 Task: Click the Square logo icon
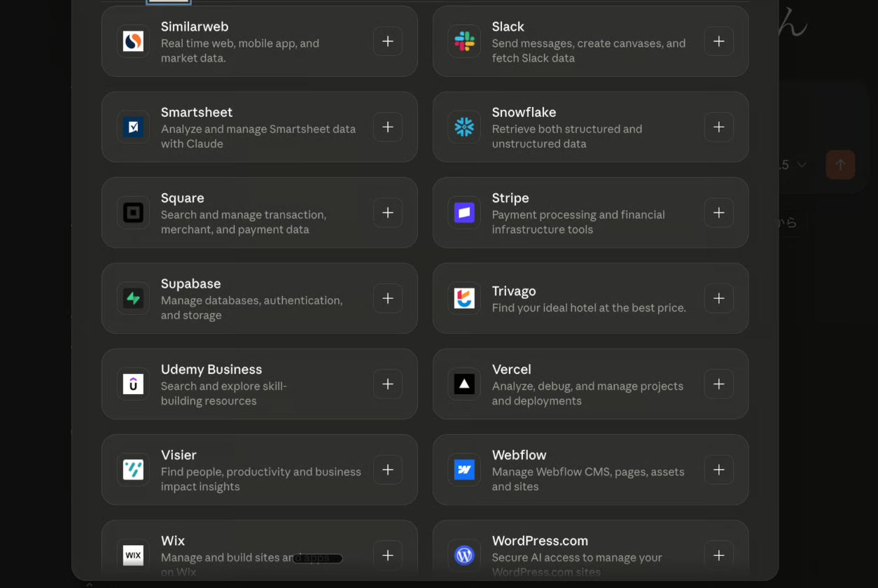pos(133,213)
